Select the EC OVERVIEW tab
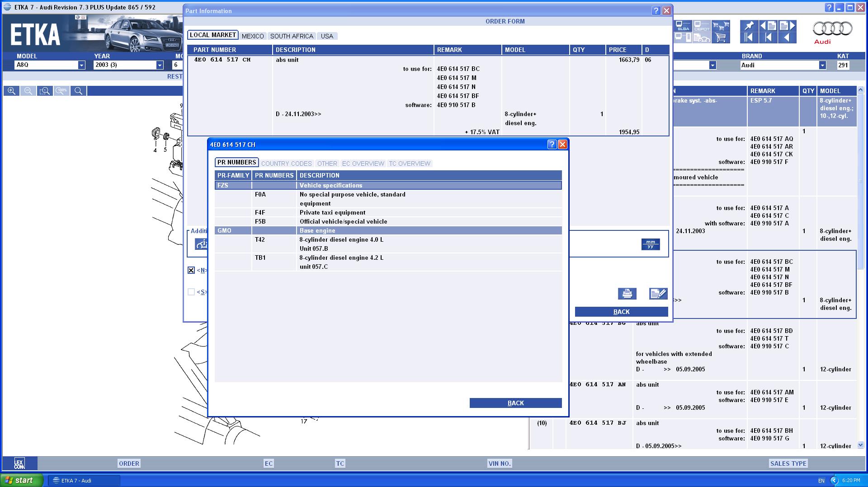868x487 pixels. pos(363,164)
